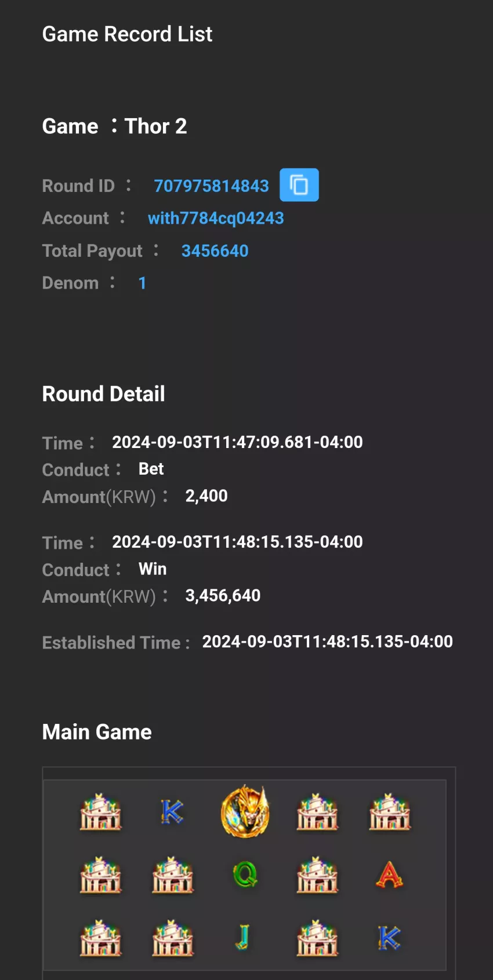Select the Round ID number 707975814843
The width and height of the screenshot is (493, 980).
click(211, 186)
